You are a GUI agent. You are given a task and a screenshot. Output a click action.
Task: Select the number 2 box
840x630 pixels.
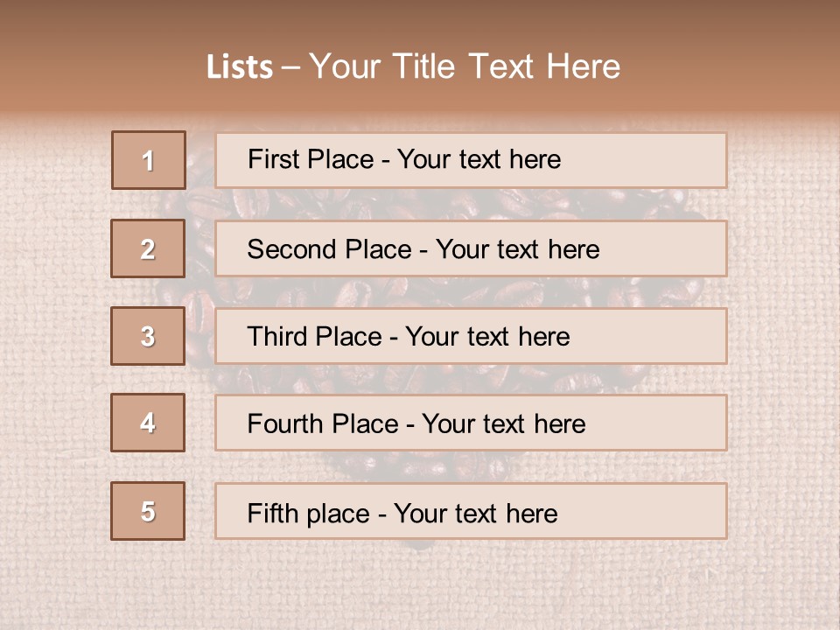click(x=148, y=248)
